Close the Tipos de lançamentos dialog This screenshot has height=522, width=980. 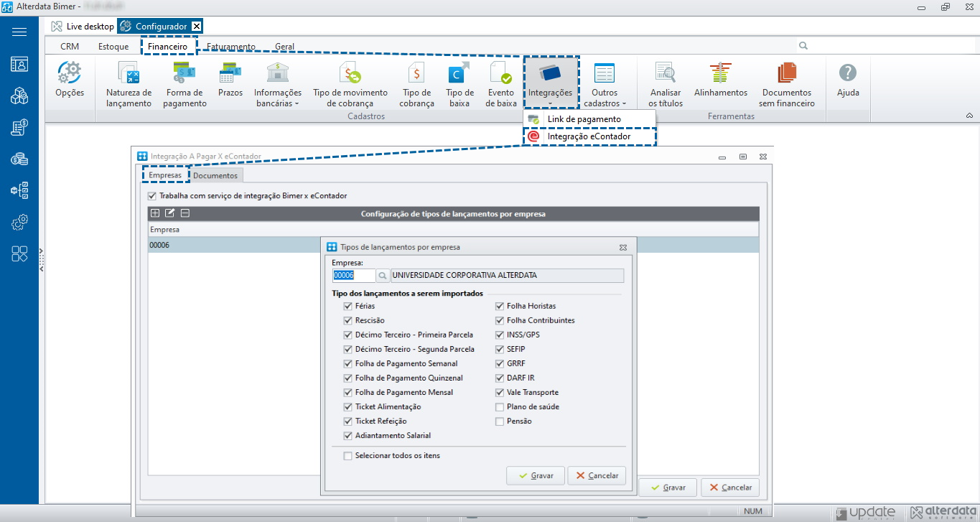point(623,247)
